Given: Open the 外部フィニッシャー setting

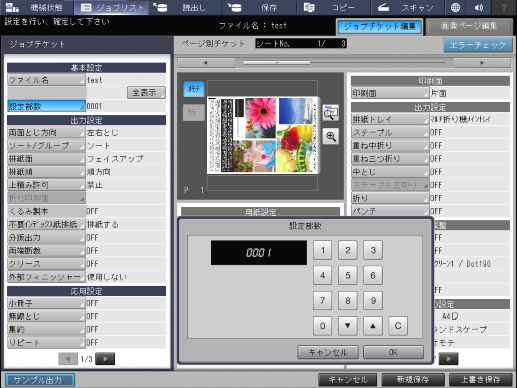Looking at the screenshot, I should click(x=46, y=277).
